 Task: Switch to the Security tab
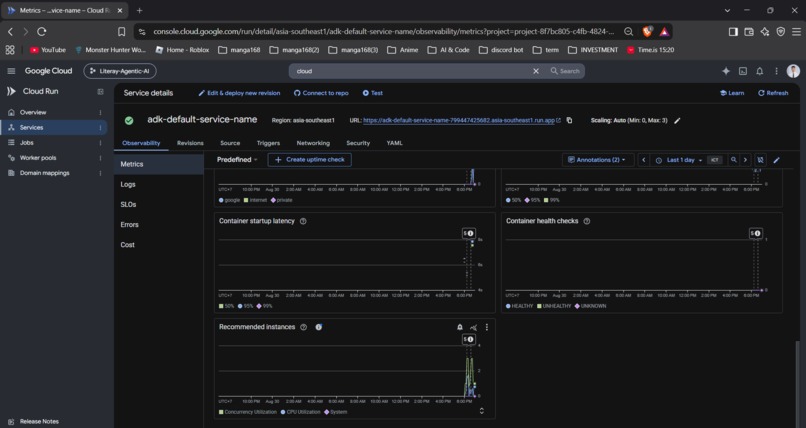point(358,143)
